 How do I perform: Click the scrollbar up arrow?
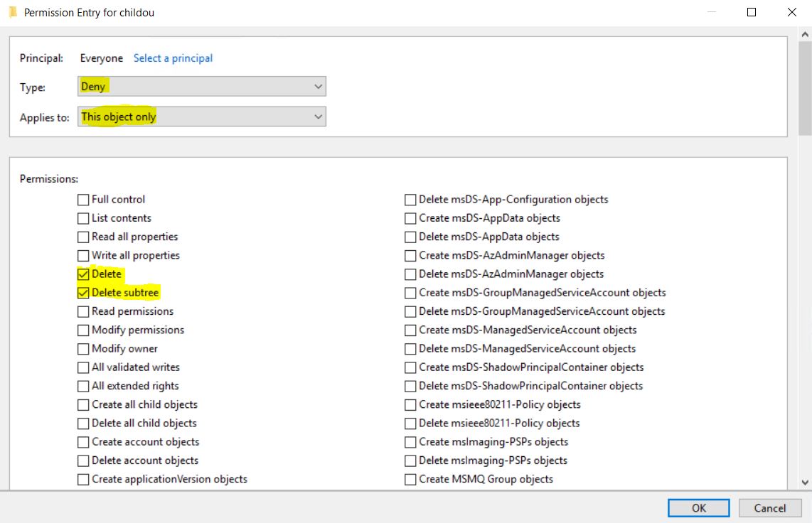point(805,35)
